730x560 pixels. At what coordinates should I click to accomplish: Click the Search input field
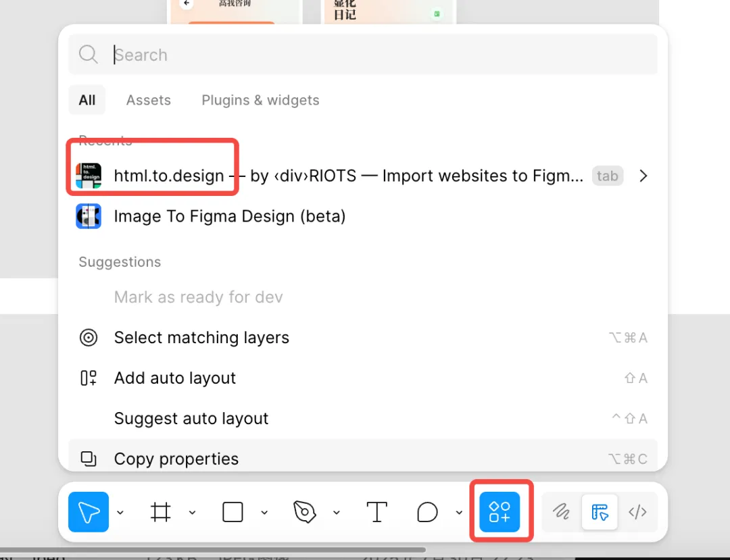[379, 55]
